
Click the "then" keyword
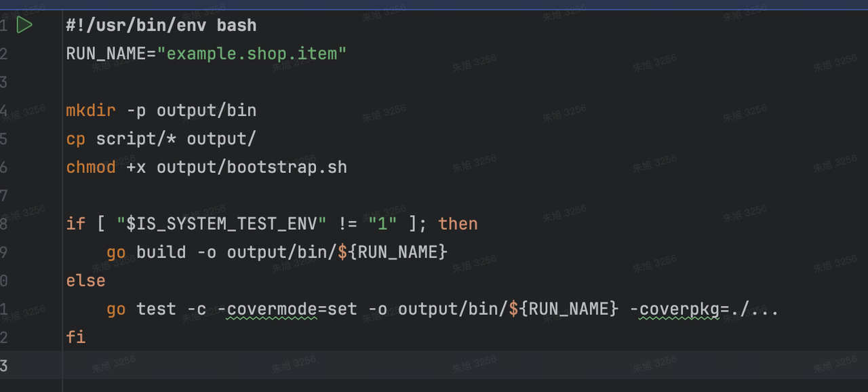click(x=458, y=224)
